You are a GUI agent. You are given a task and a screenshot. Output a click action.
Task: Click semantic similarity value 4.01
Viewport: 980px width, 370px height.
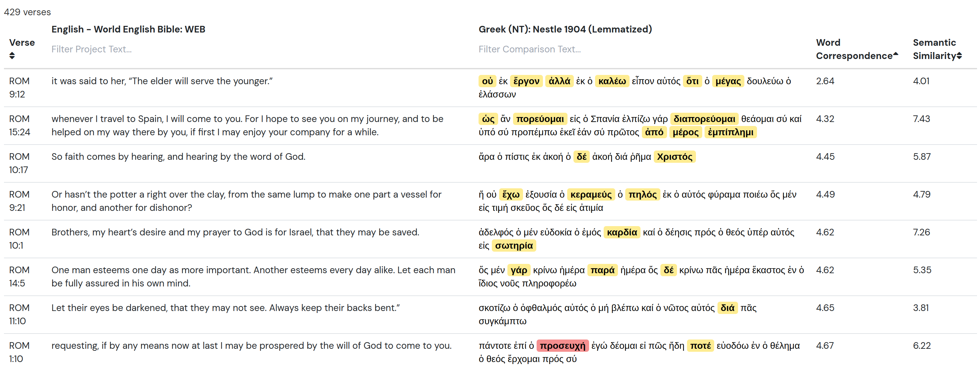921,81
